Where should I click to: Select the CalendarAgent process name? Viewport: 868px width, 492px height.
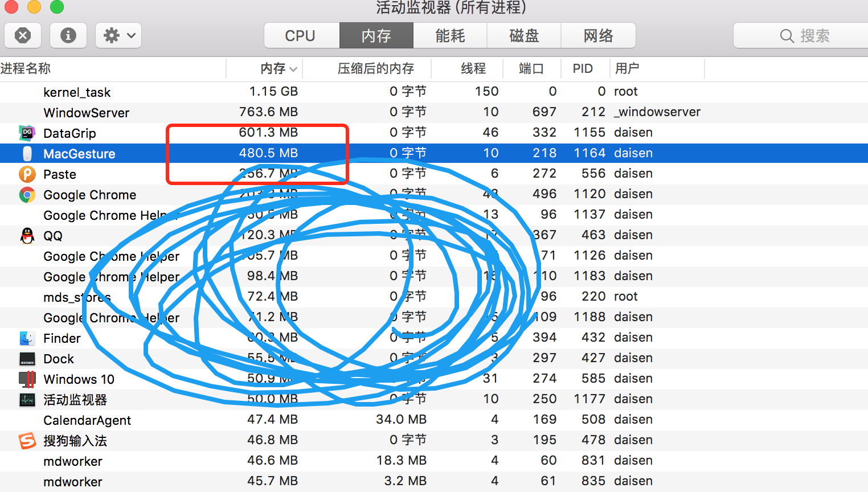(87, 420)
